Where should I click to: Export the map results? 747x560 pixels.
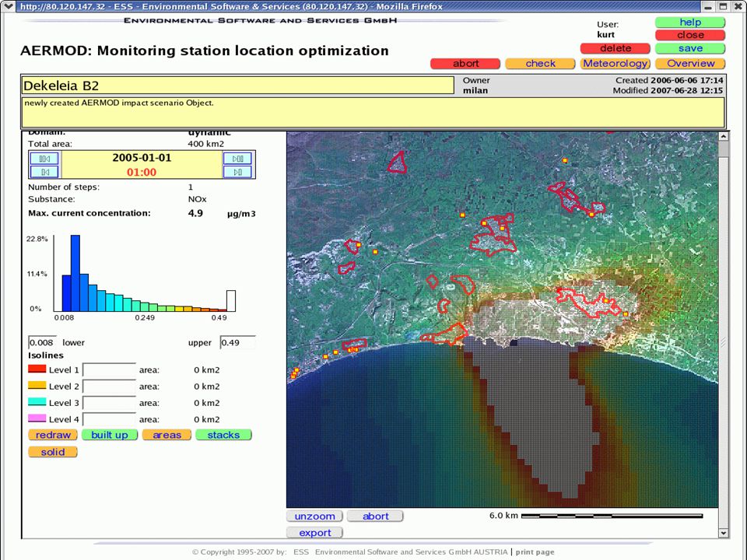point(314,533)
